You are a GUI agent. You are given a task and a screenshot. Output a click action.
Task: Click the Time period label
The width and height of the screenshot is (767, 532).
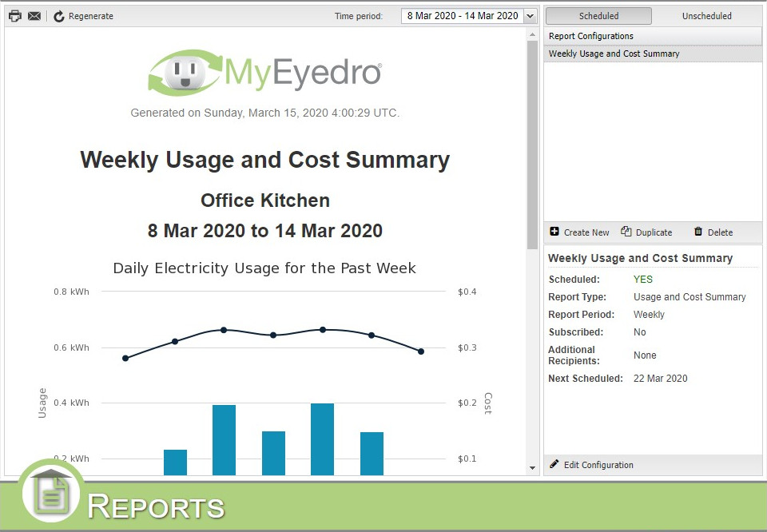(x=359, y=16)
